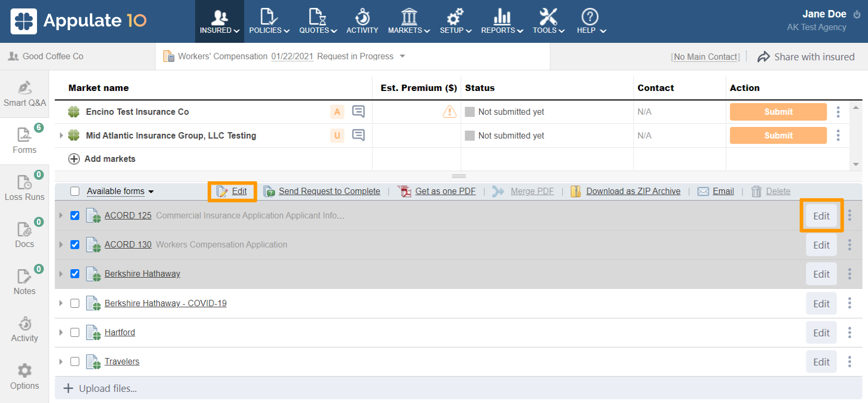The image size is (868, 403).
Task: Click Edit button on ACORD 125 row
Action: click(821, 216)
